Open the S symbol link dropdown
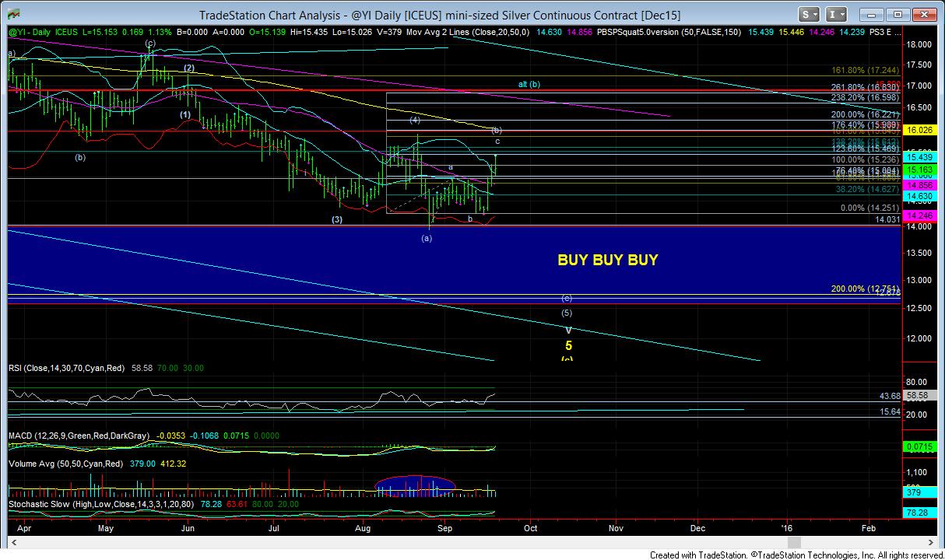The image size is (945, 560). pyautogui.click(x=810, y=15)
